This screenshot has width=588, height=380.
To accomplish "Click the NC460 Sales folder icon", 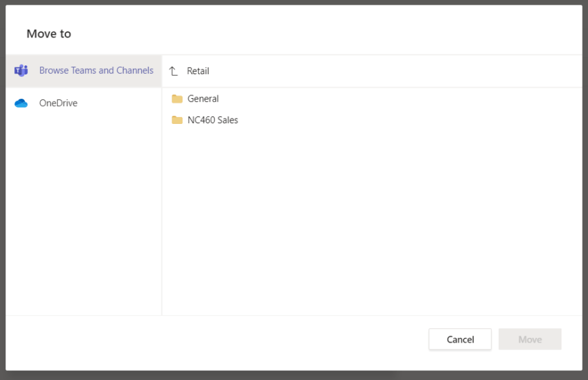I will tap(177, 121).
